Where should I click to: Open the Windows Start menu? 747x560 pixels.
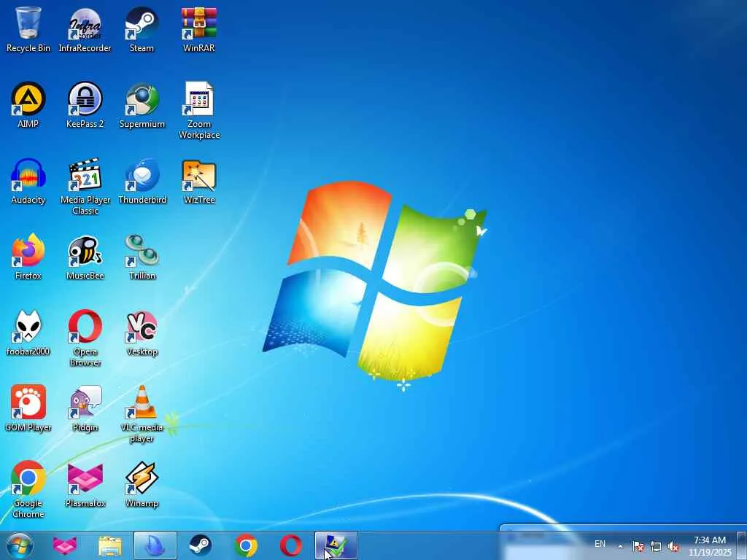20,545
